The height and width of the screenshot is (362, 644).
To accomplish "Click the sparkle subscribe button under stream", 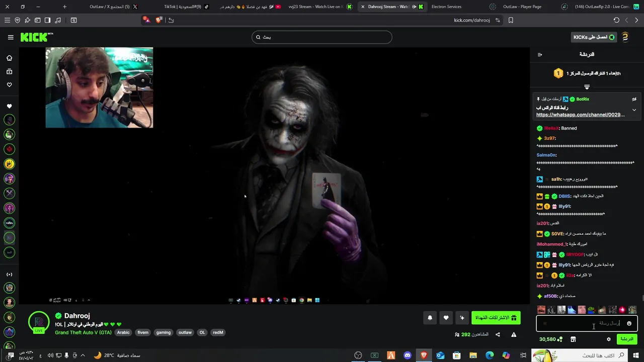I will (x=462, y=318).
